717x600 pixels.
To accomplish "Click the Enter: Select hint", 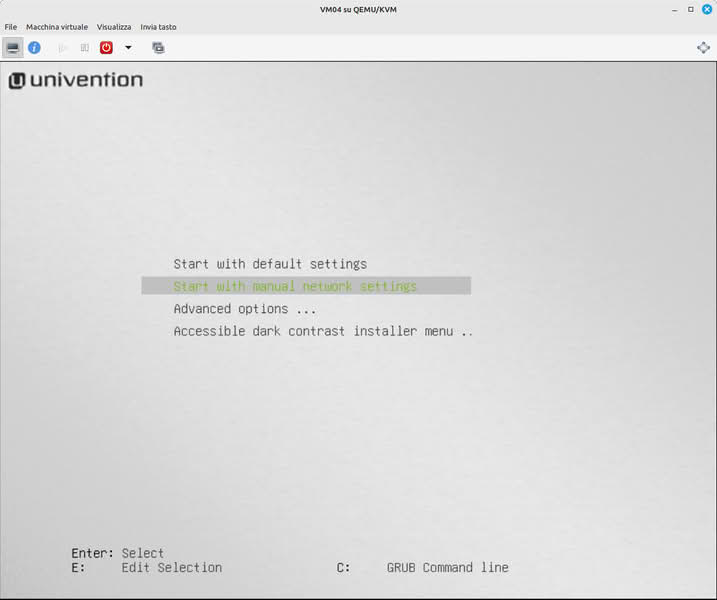I will [x=118, y=553].
